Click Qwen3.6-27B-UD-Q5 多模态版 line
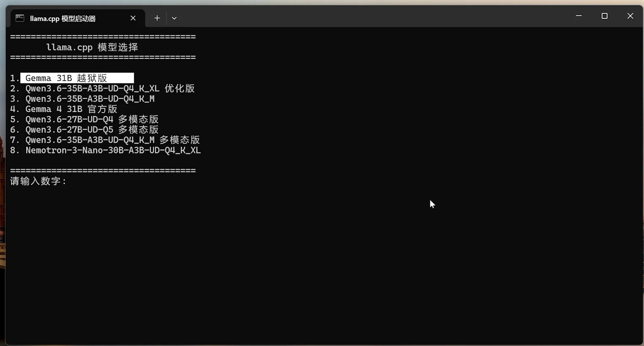This screenshot has width=644, height=346. click(84, 129)
